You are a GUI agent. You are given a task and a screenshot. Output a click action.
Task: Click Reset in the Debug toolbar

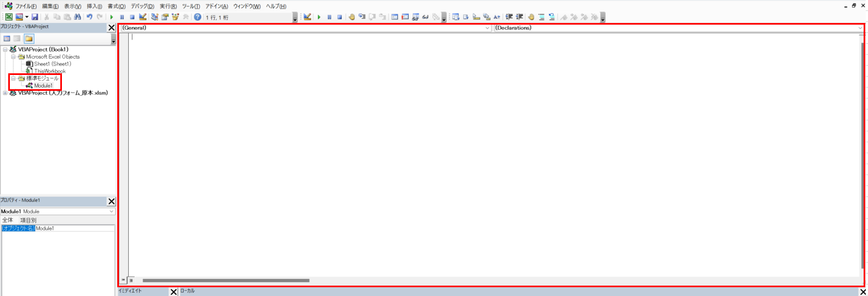340,17
